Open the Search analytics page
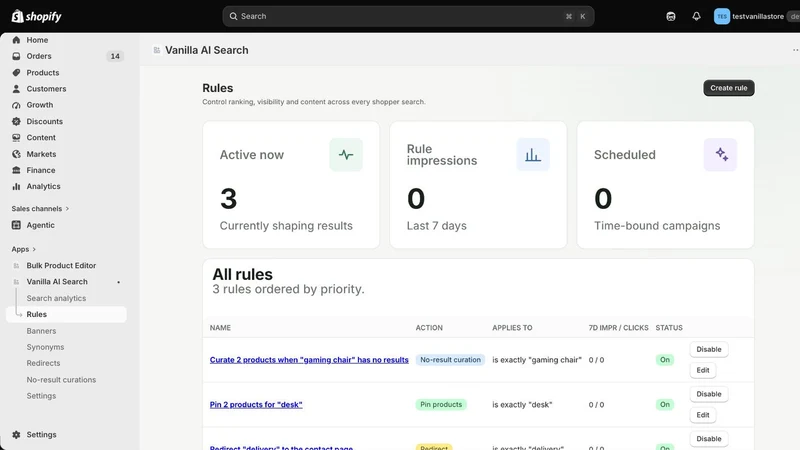This screenshot has width=800, height=450. tap(56, 298)
